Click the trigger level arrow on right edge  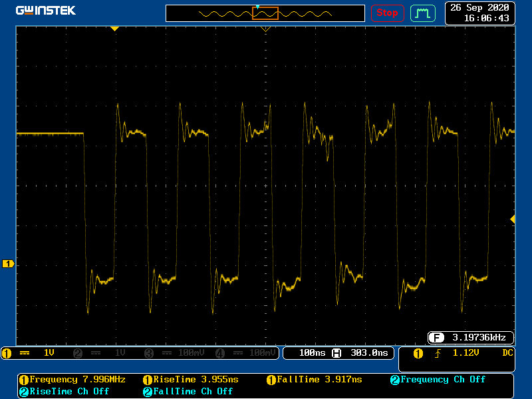[x=512, y=219]
